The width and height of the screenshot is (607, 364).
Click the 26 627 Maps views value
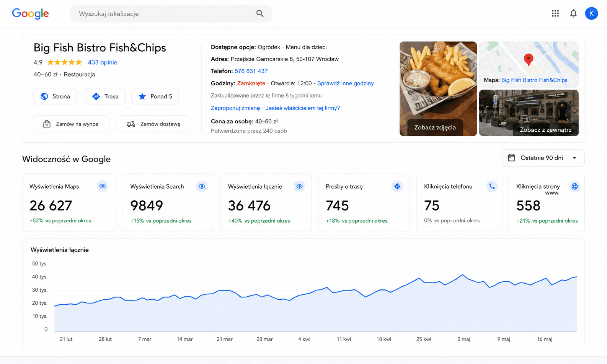[x=51, y=206]
